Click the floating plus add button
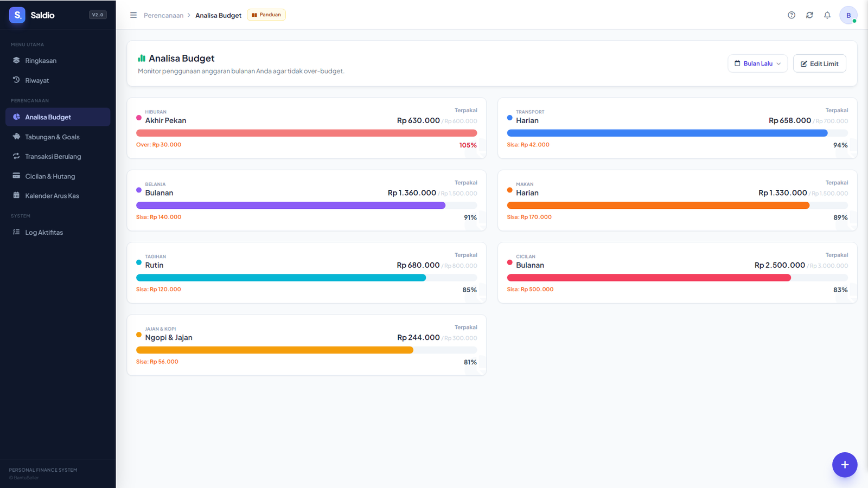This screenshot has width=868, height=488. tap(845, 465)
